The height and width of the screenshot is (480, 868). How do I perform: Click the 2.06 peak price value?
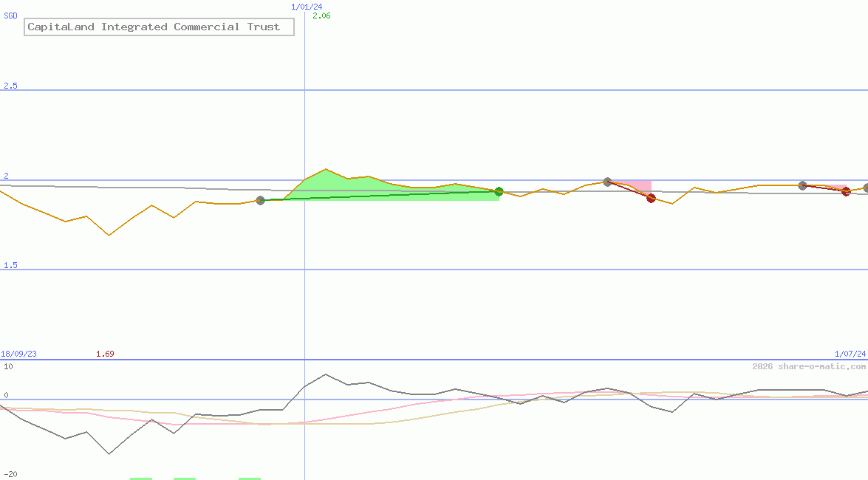coord(321,16)
